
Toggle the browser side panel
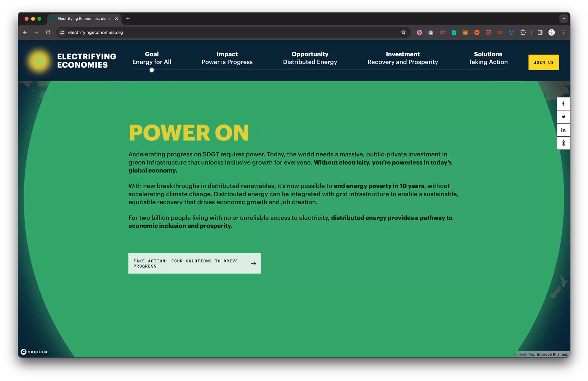coord(540,32)
